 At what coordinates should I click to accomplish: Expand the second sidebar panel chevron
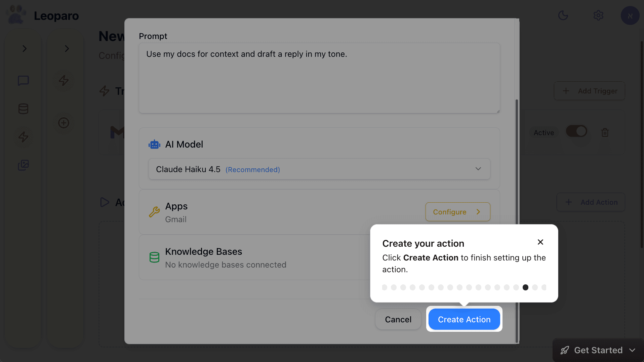click(x=67, y=49)
